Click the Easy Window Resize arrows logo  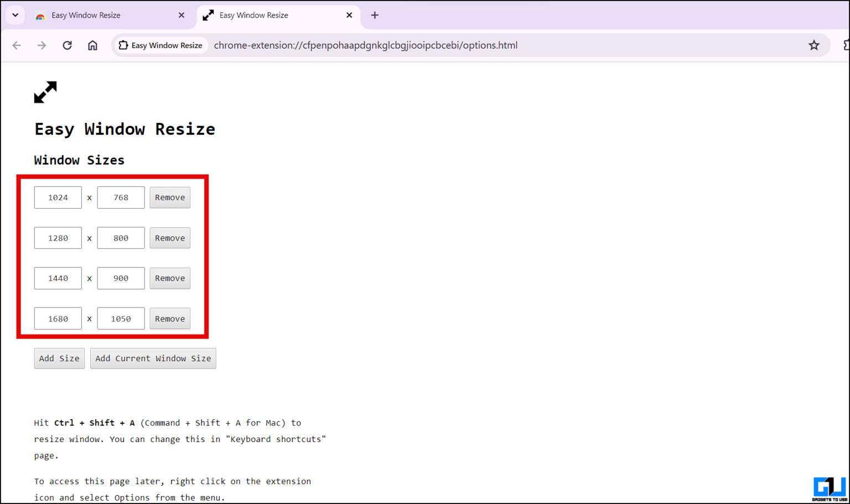(x=45, y=92)
